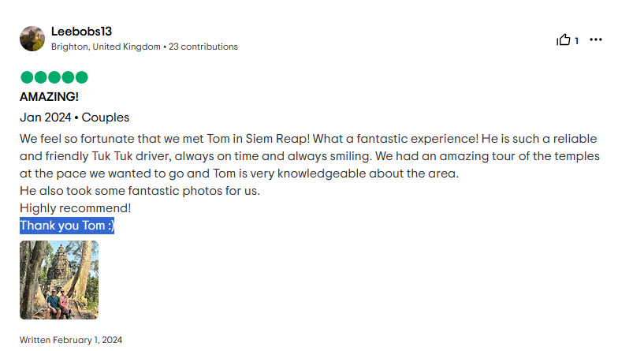Open the Leebobs13 username link
The width and height of the screenshot is (644, 351).
click(x=81, y=32)
